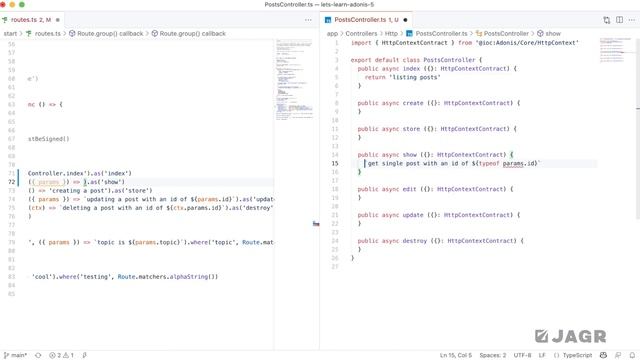The height and width of the screenshot is (360, 640).
Task: Open the 'Controllers' breadcrumb segment
Action: pyautogui.click(x=361, y=33)
